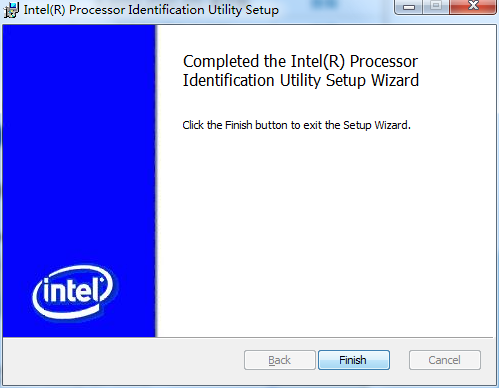Image resolution: width=499 pixels, height=388 pixels.
Task: Minimize the Setup window
Action: coord(409,7)
